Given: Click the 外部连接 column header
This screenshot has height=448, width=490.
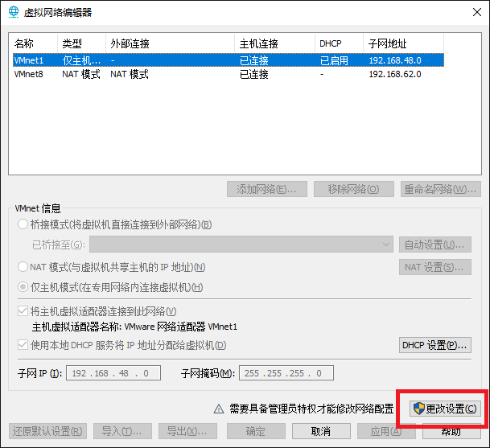Looking at the screenshot, I should [170, 43].
